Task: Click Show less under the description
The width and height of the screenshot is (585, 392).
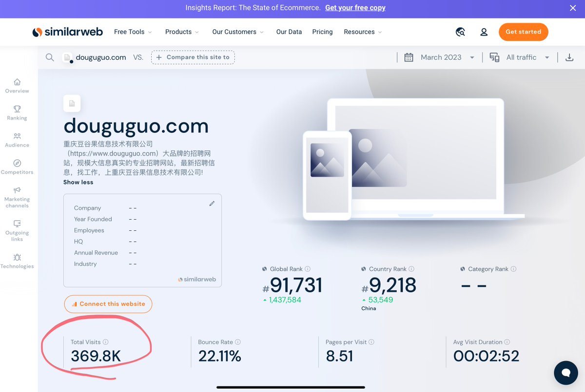Action: point(78,182)
